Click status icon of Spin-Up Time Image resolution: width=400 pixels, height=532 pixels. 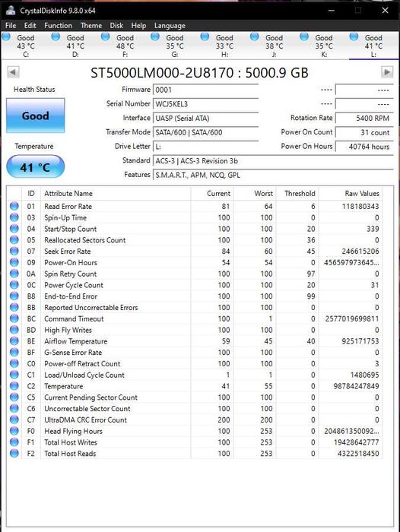[x=14, y=217]
